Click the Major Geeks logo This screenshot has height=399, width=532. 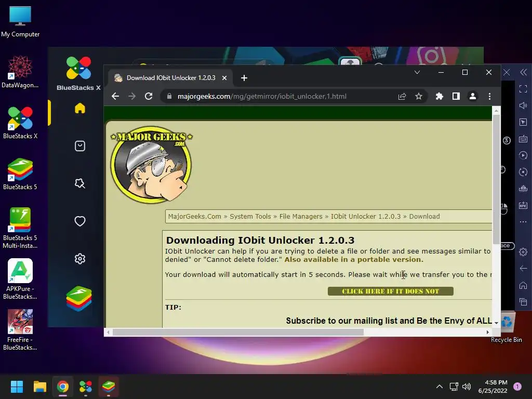point(151,165)
